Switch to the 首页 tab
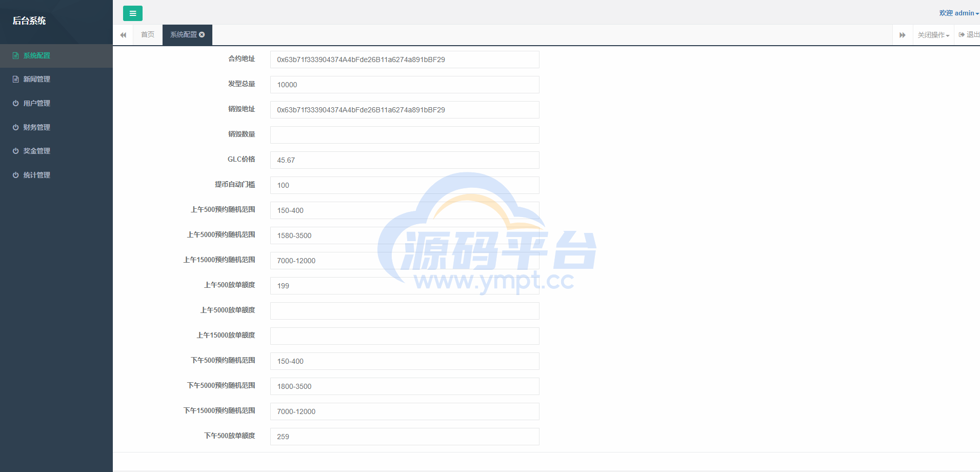 pyautogui.click(x=148, y=34)
